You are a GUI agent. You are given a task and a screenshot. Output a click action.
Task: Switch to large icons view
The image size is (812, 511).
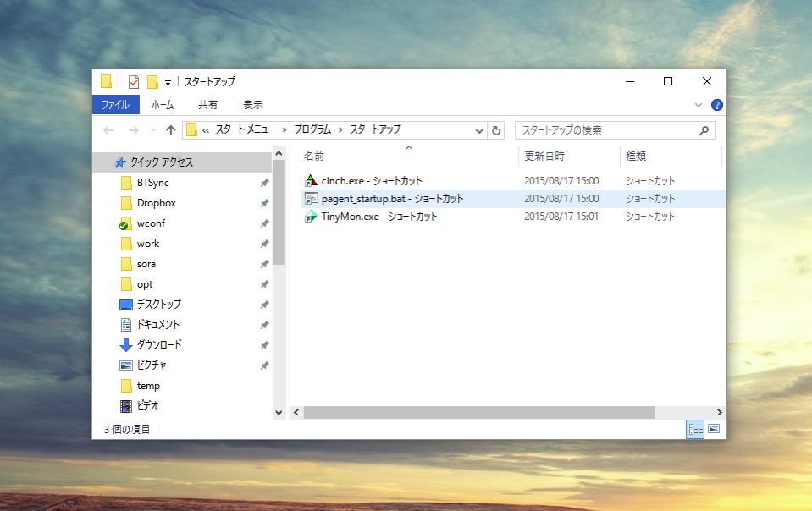point(713,429)
